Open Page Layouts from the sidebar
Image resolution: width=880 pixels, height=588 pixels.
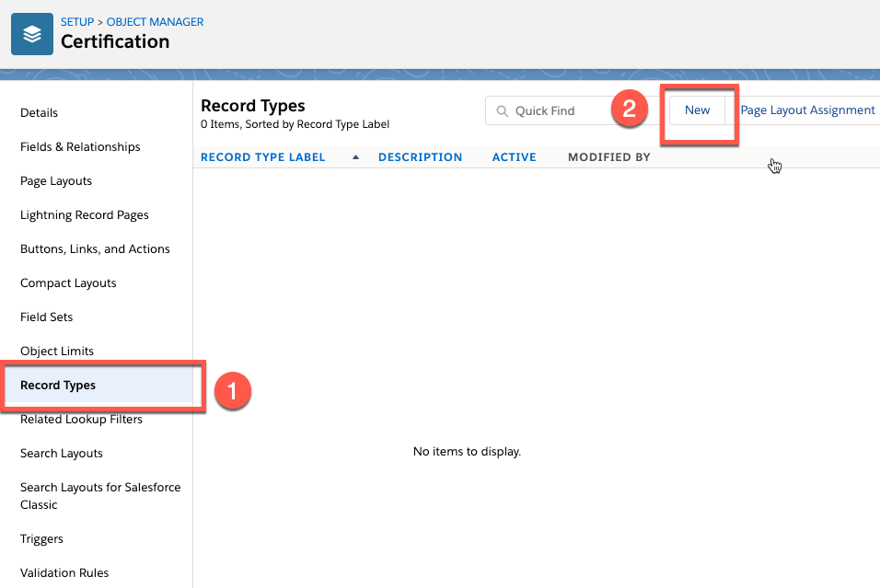point(55,180)
